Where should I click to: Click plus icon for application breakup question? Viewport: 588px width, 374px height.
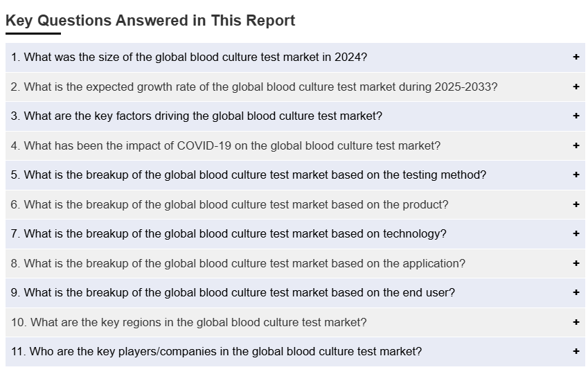pyautogui.click(x=576, y=263)
